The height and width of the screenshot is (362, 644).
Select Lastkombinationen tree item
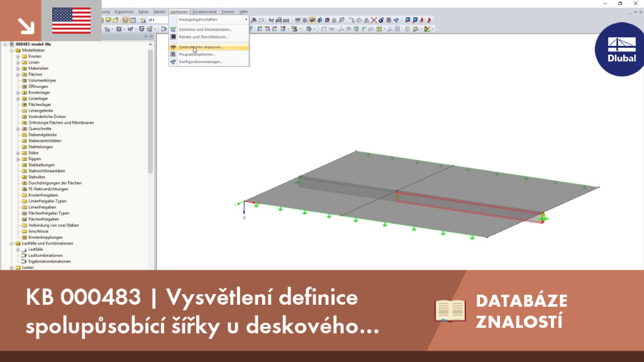pyautogui.click(x=45, y=255)
